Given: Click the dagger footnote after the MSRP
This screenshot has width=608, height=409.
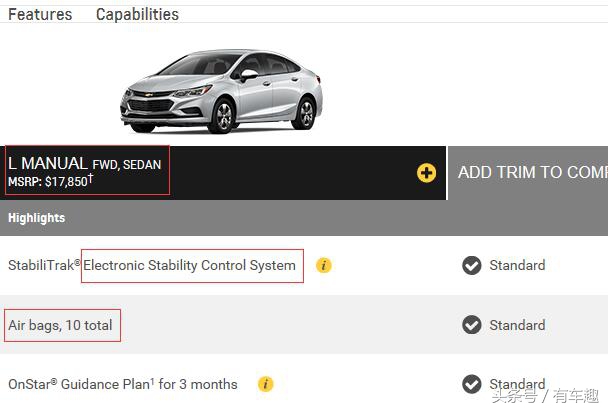Looking at the screenshot, I should [90, 179].
